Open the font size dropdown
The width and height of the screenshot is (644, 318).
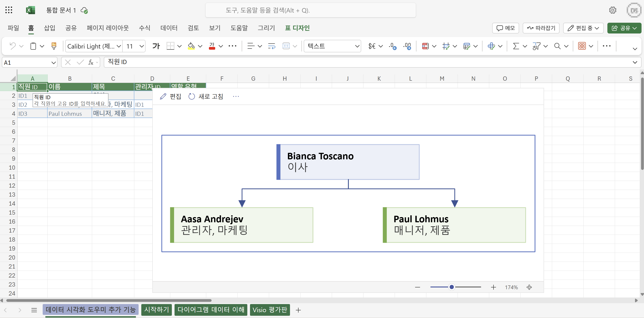[142, 46]
